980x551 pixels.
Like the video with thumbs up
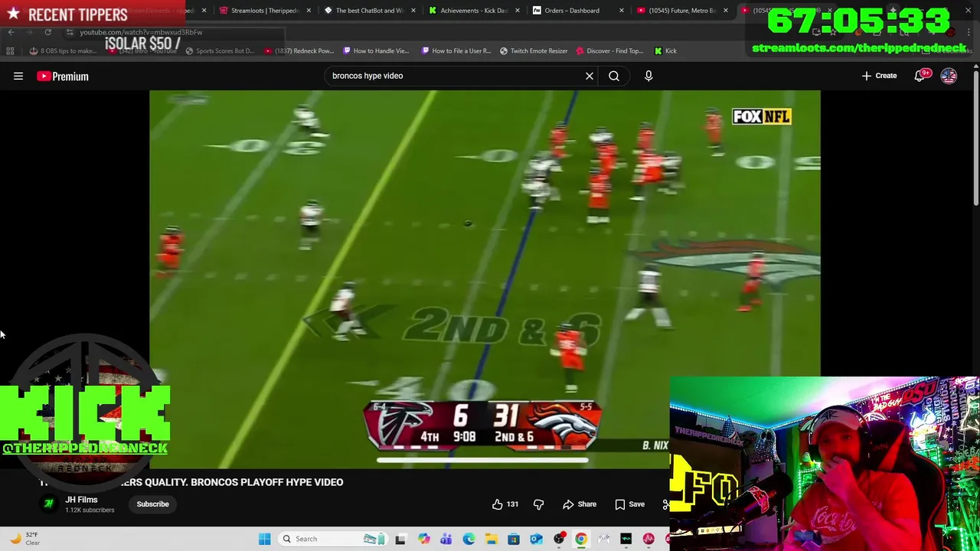505,504
